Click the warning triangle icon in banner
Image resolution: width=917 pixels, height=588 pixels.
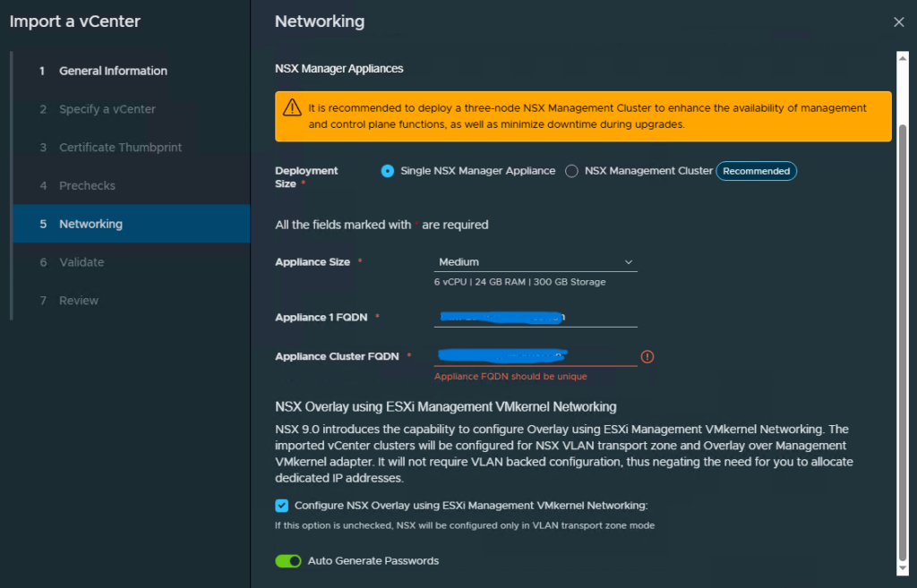click(x=292, y=107)
